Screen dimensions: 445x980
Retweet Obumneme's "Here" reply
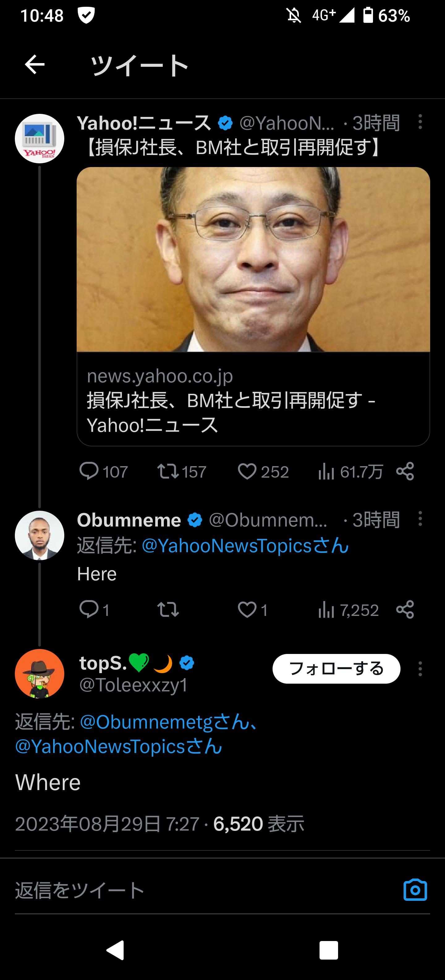[168, 610]
